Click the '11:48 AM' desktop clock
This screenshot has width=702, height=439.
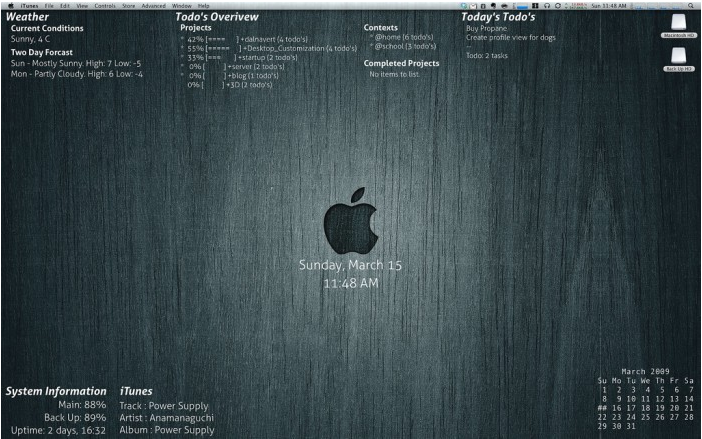click(x=351, y=283)
